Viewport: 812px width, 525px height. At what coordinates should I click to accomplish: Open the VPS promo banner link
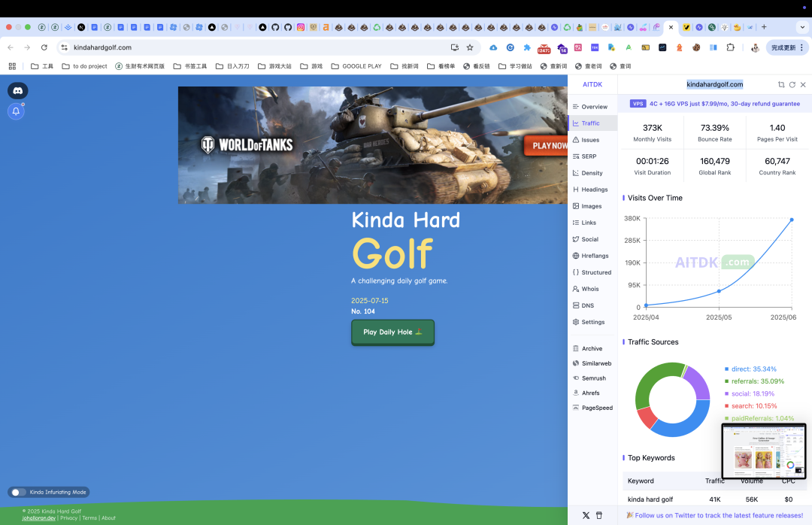(715, 104)
